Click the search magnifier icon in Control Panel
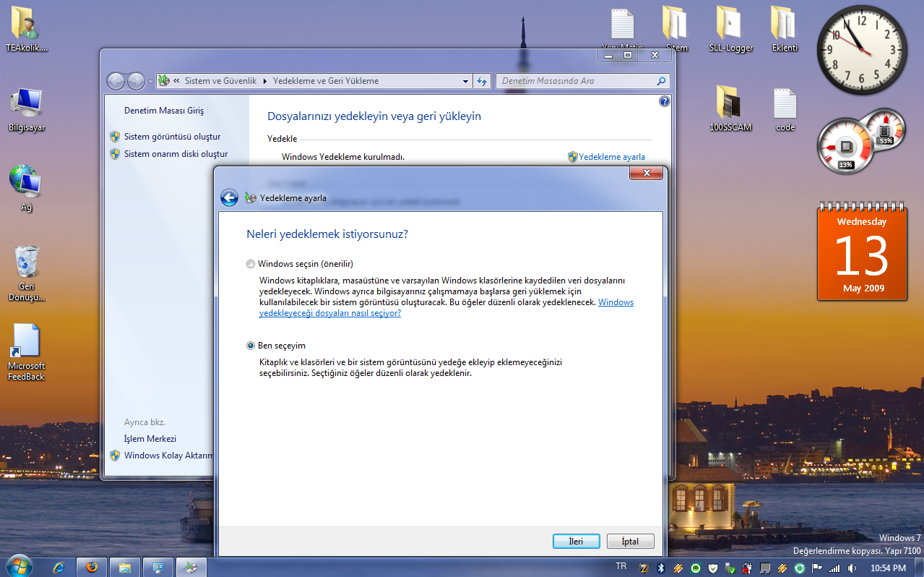Viewport: 924px width, 577px height. coord(661,81)
